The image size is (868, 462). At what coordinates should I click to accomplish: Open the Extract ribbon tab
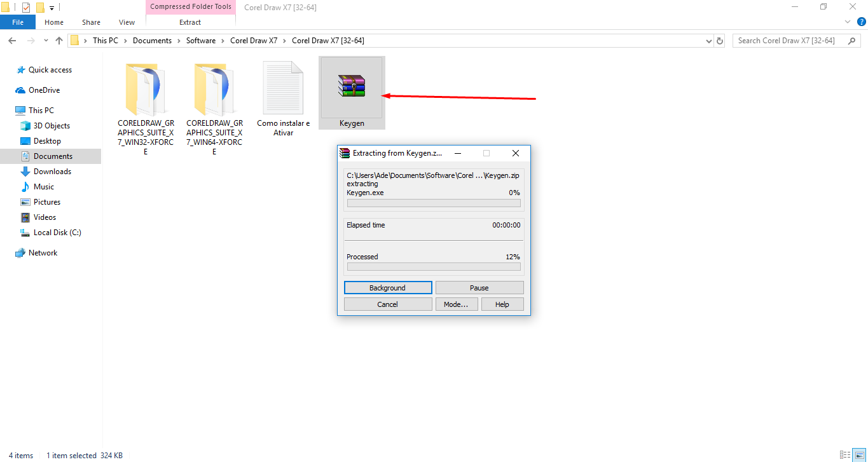click(x=190, y=22)
